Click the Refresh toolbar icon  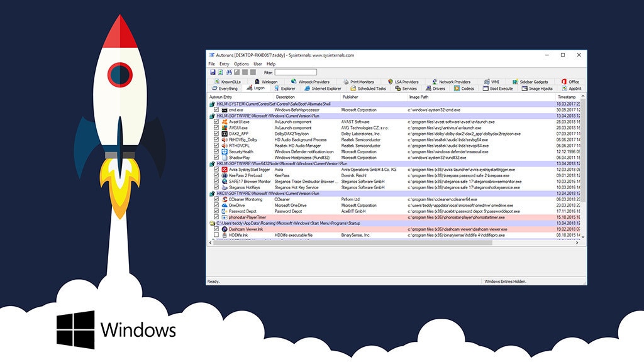click(221, 72)
